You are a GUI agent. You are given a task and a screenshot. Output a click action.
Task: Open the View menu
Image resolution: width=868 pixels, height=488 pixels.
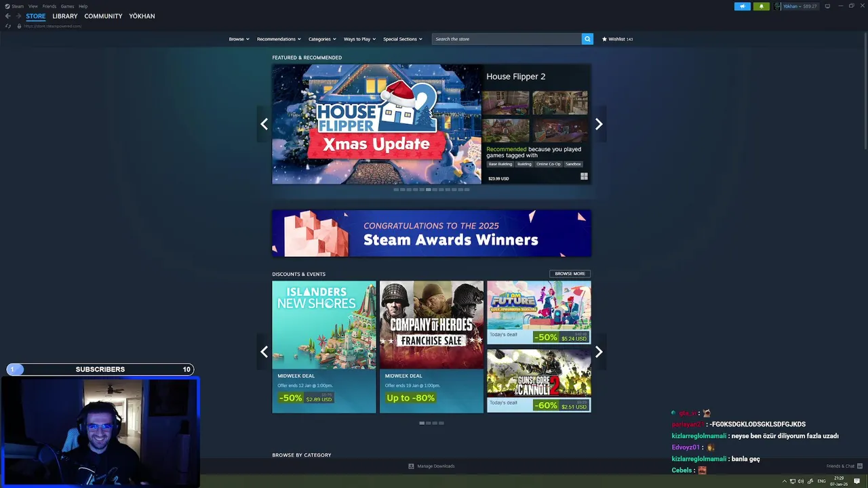(x=33, y=6)
